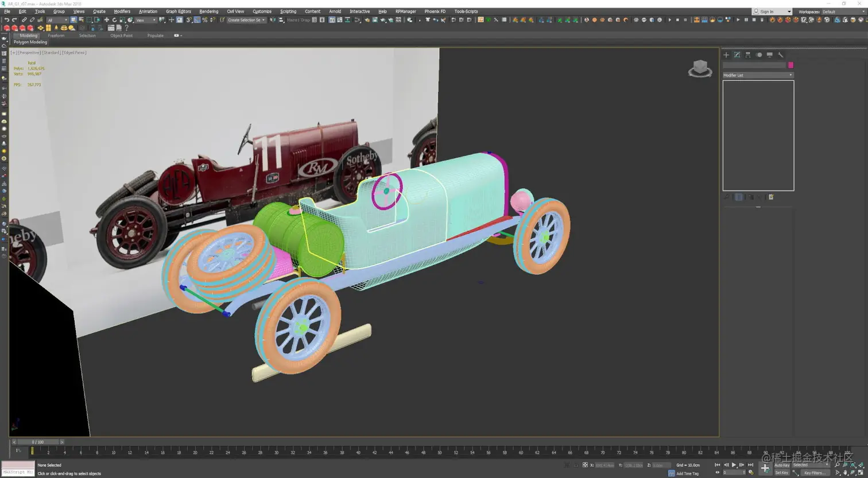Open the Create Selection Set dropdown
Viewport: 868px width, 478px height.
pos(246,20)
